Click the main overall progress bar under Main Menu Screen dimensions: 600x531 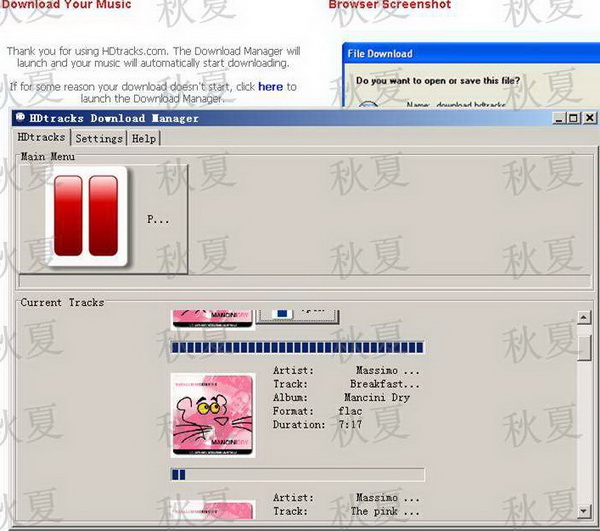[305, 281]
